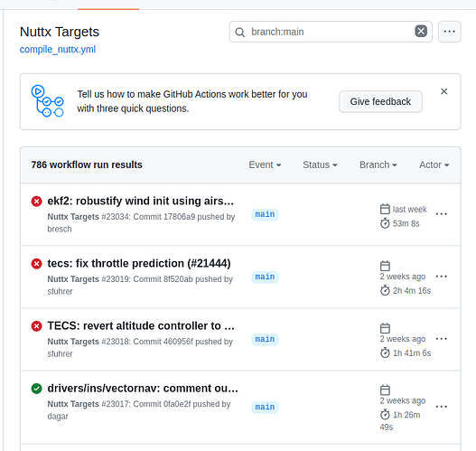Click the Give feedback button
The width and height of the screenshot is (476, 451).
tap(380, 101)
